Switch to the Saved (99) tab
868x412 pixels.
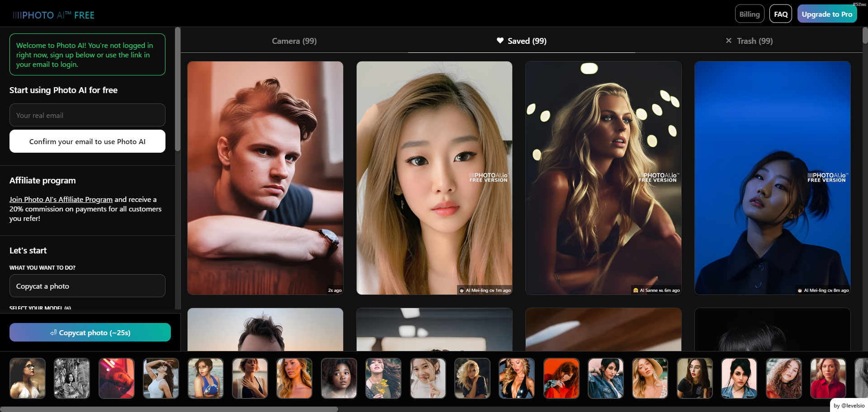pos(521,41)
